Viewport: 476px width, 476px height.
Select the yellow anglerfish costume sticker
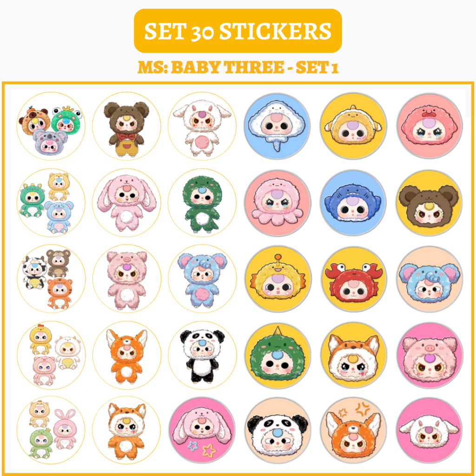278,279
